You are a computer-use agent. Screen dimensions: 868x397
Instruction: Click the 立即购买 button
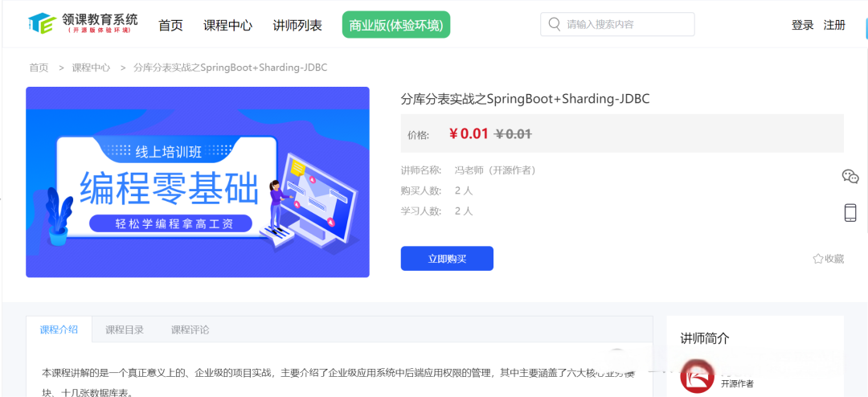(447, 259)
